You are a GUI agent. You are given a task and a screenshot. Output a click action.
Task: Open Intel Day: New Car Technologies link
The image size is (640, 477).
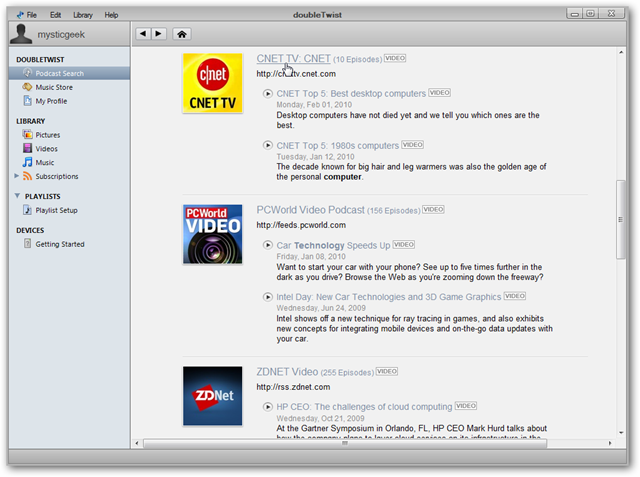pos(389,297)
